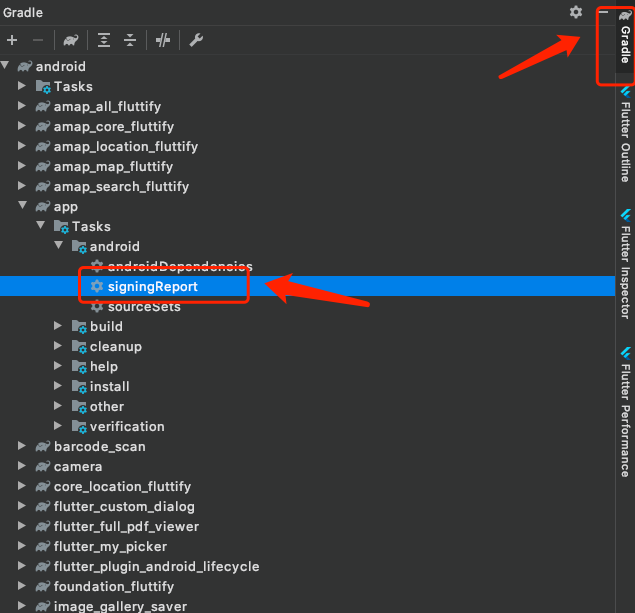The height and width of the screenshot is (613, 635).
Task: Expand the help task group
Action: 58,366
